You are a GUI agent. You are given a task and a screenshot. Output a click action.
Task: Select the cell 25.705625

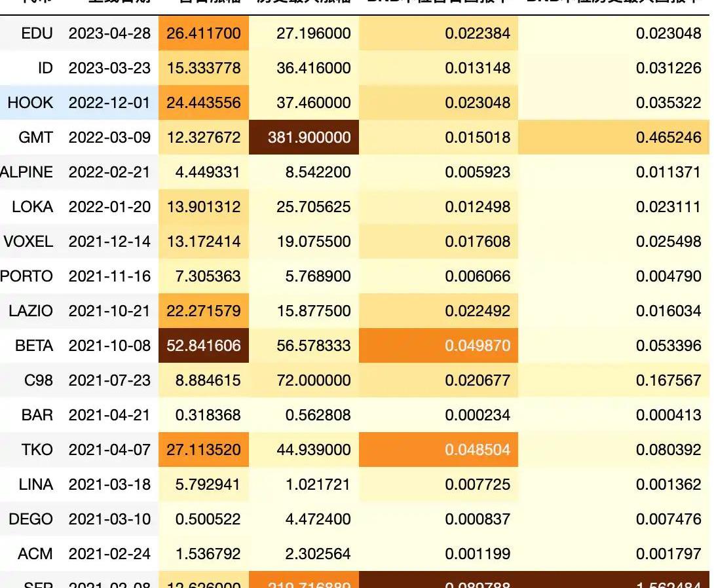314,207
